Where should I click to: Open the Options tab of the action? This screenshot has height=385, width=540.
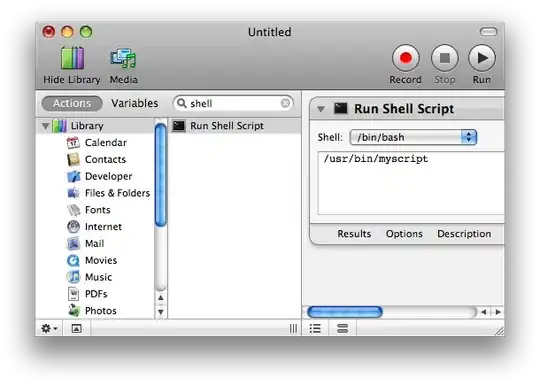pyautogui.click(x=404, y=234)
